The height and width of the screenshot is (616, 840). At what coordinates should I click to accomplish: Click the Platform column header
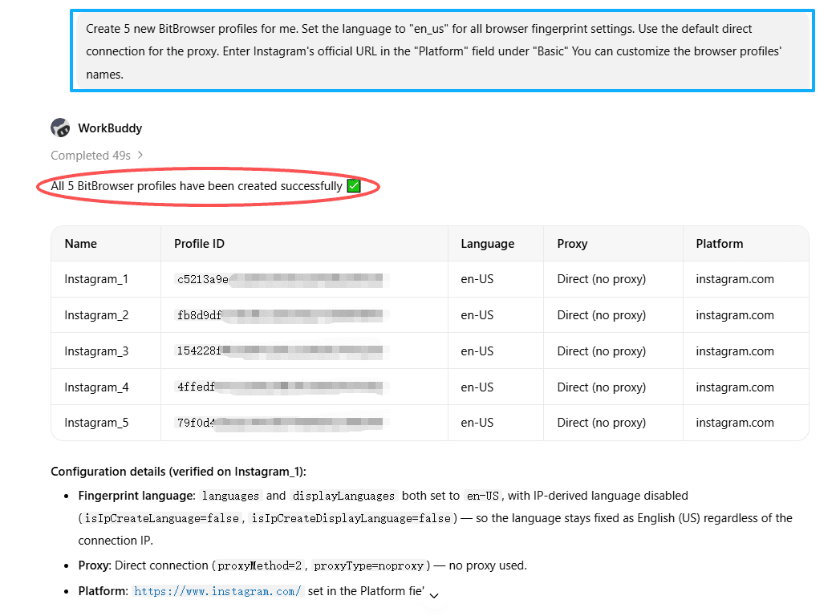(x=720, y=244)
